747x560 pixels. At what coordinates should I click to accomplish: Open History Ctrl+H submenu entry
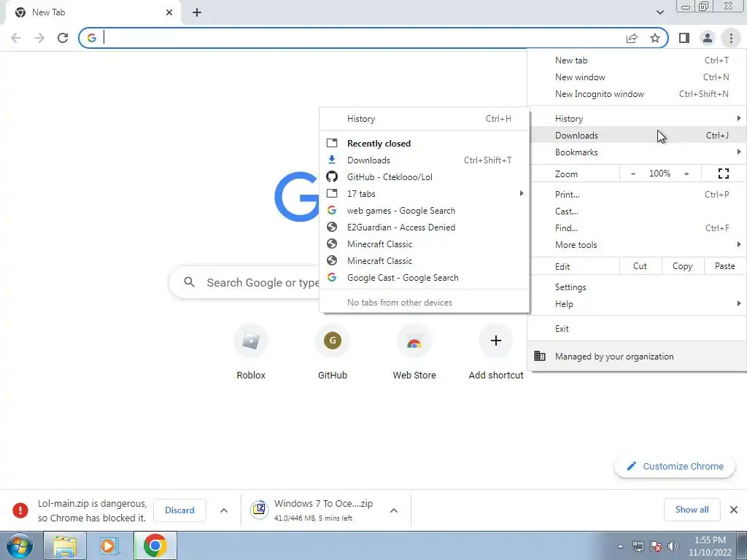[x=425, y=119]
